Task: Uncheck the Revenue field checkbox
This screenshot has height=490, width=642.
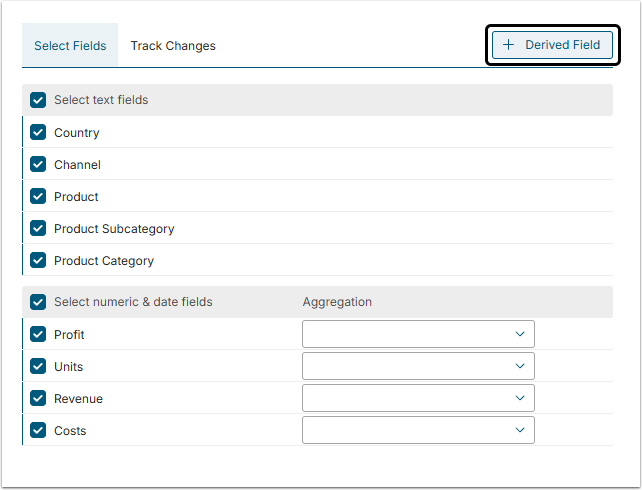Action: coord(39,399)
